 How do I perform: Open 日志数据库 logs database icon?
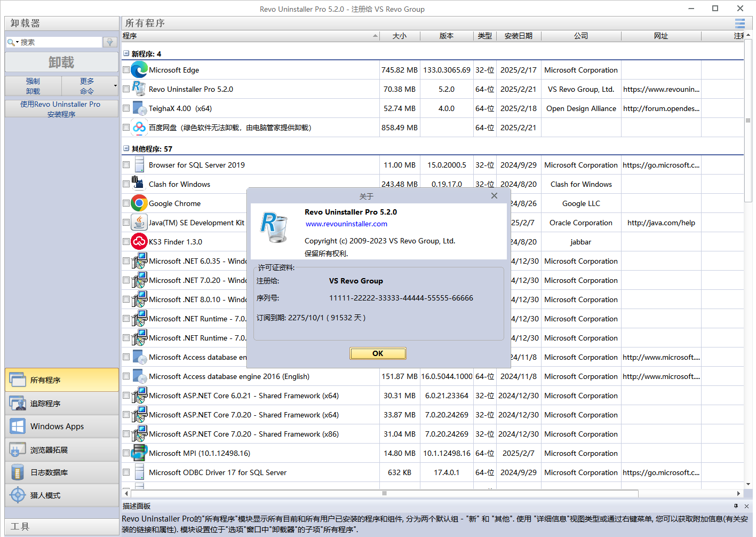(18, 472)
